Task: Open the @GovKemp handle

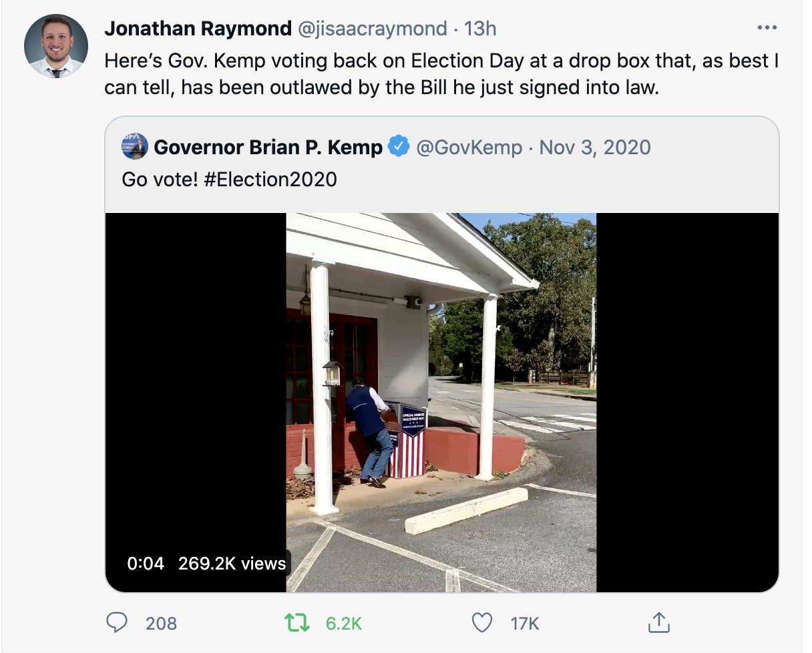Action: 469,147
